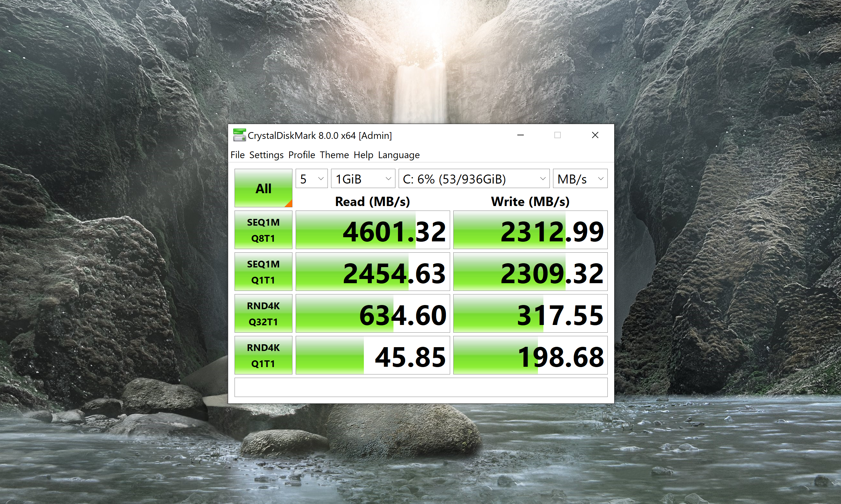Expand the test count dropdown showing 5
Image resolution: width=841 pixels, height=504 pixels.
click(312, 178)
